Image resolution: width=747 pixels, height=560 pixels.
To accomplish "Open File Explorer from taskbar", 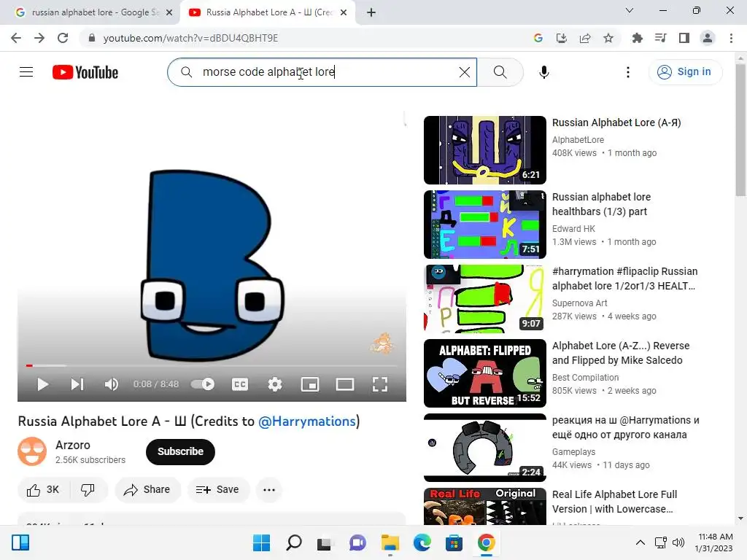I will click(x=390, y=542).
